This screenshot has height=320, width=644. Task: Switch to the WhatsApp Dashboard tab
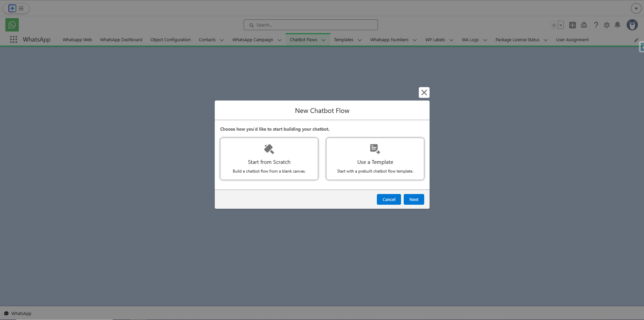click(121, 40)
